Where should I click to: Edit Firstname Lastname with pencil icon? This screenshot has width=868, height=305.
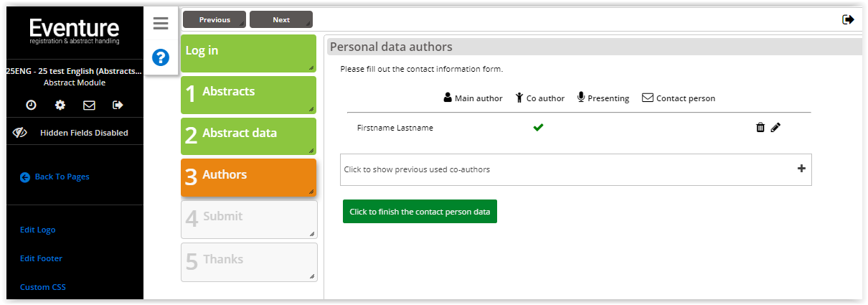(775, 128)
